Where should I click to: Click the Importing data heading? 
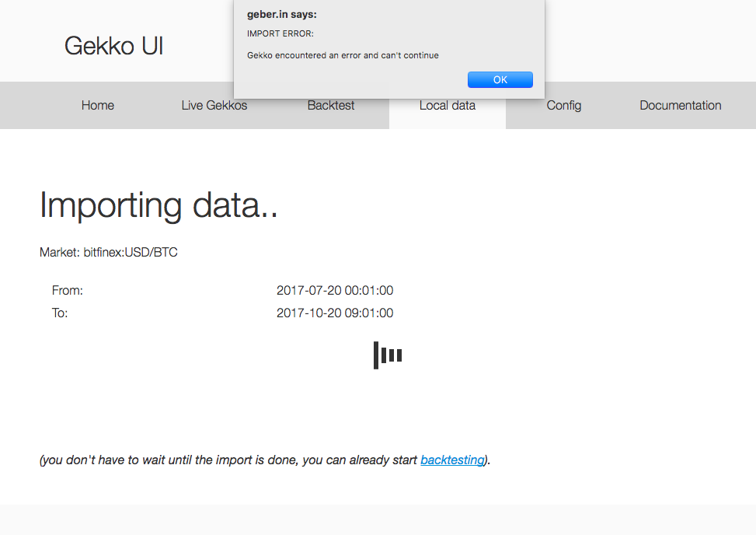(159, 205)
